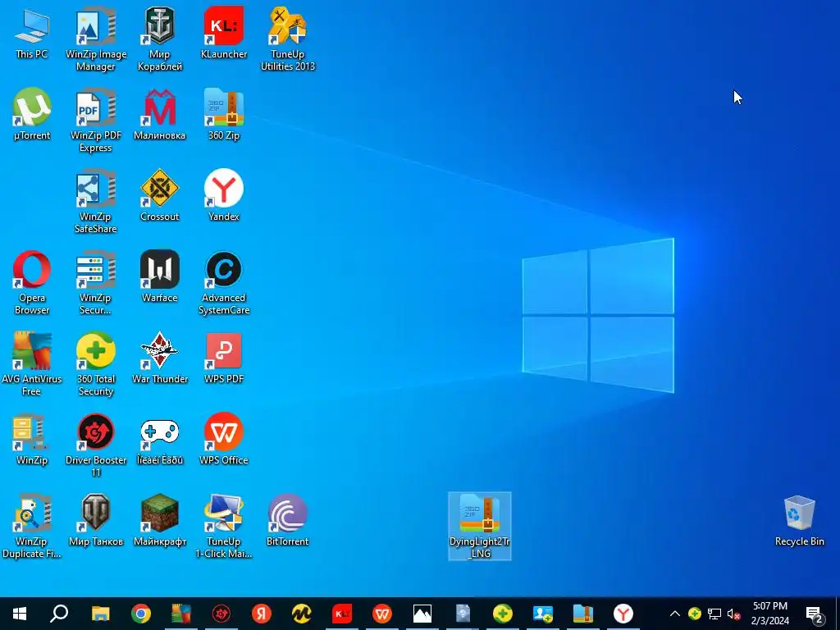Launch Google Chrome from the taskbar
Viewport: 840px width, 630px height.
[x=141, y=614]
